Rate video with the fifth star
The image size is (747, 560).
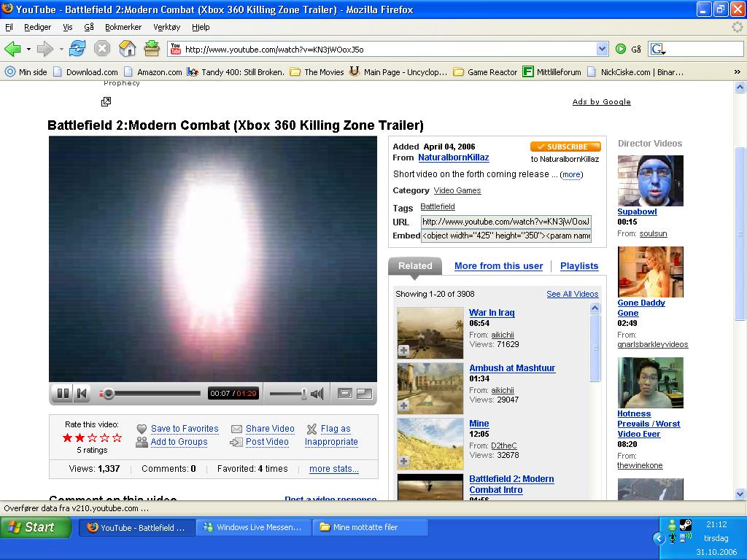[x=117, y=438]
